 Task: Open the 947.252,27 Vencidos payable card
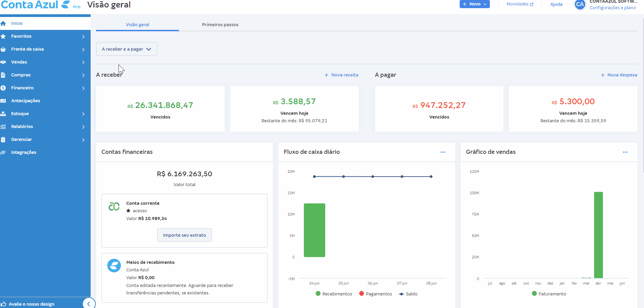tap(439, 109)
